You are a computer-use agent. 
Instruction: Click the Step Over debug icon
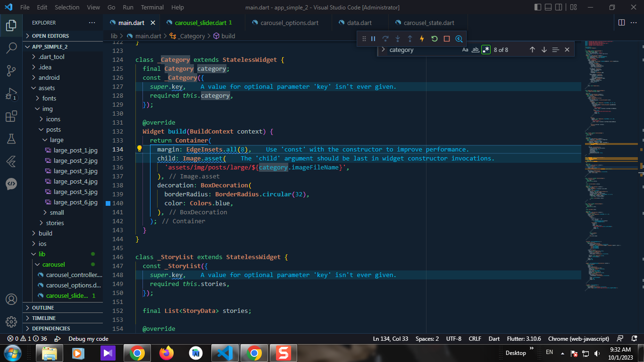point(385,39)
